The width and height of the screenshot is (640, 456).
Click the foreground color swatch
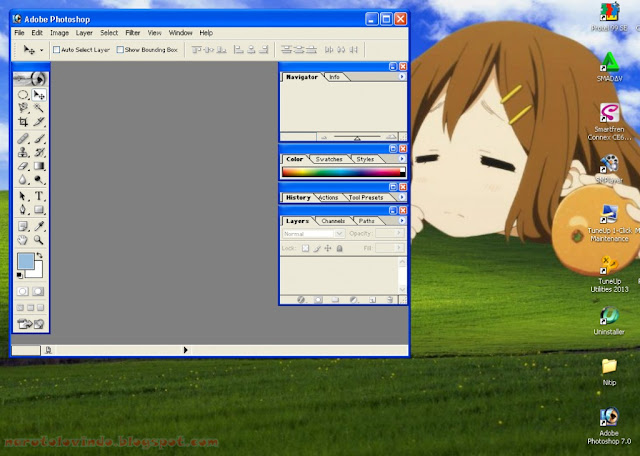click(25, 260)
